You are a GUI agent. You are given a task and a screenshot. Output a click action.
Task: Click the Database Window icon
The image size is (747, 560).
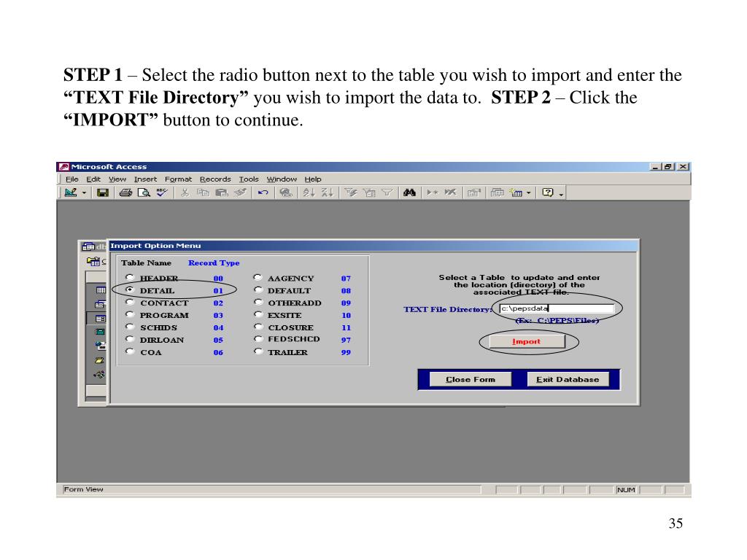[497, 192]
